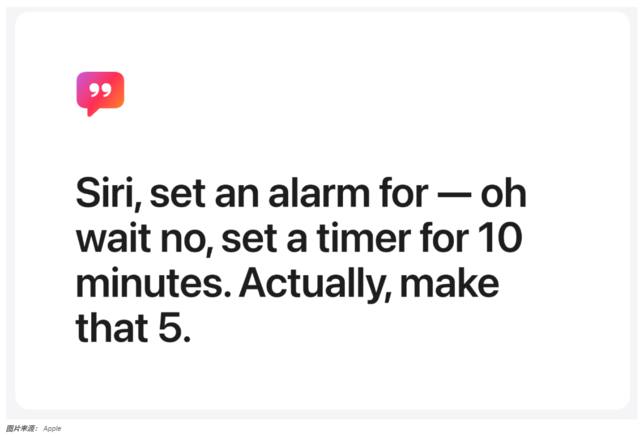Click the word "an" before "alarm"
640x434 pixels.
pyautogui.click(x=237, y=196)
